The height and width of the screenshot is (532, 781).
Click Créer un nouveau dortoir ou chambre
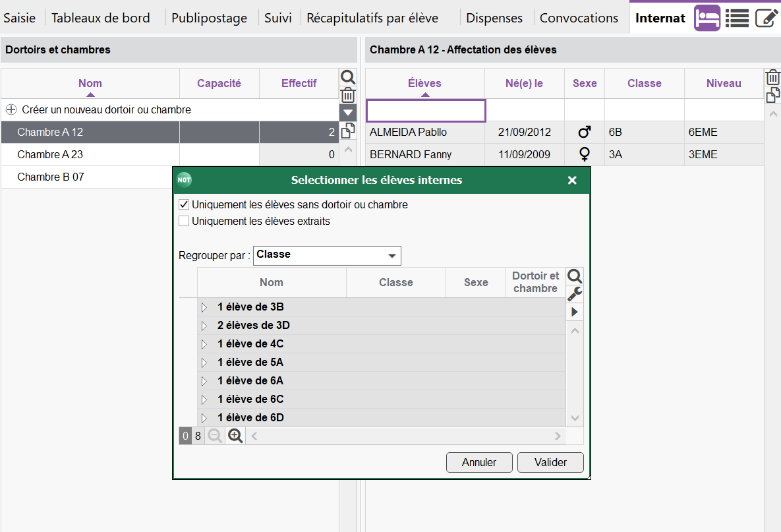click(106, 109)
